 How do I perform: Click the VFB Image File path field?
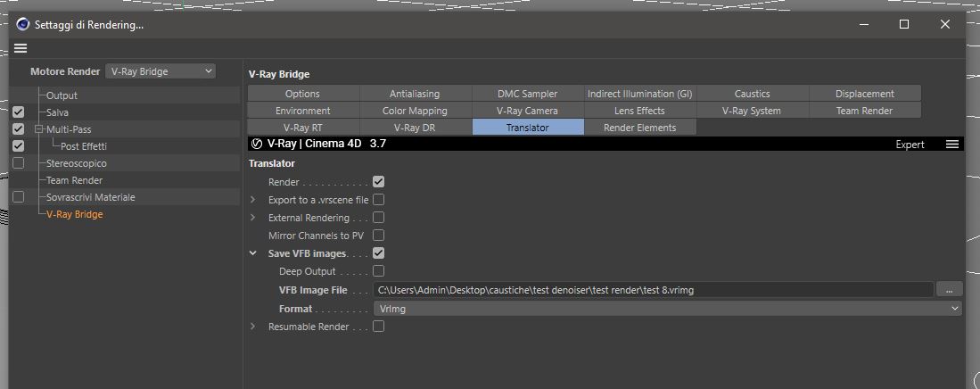[x=653, y=290]
